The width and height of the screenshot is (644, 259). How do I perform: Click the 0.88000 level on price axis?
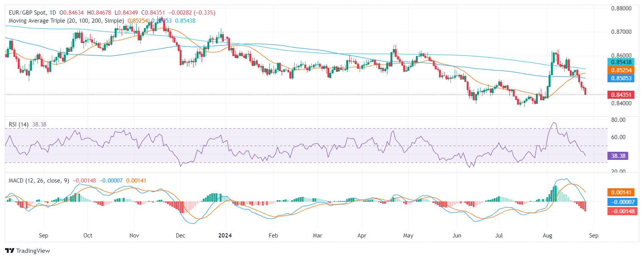tap(621, 8)
